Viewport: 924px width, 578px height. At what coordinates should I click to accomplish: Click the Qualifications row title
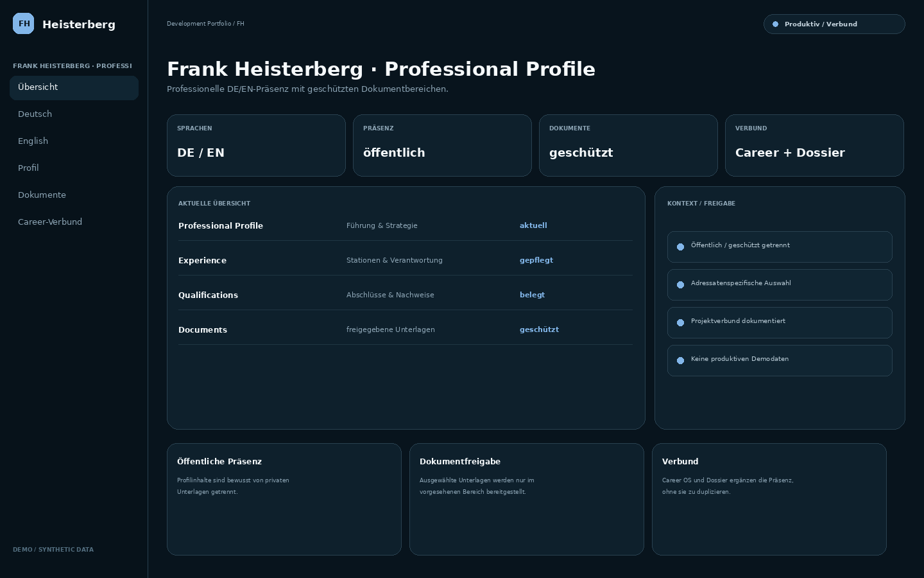[x=208, y=295]
